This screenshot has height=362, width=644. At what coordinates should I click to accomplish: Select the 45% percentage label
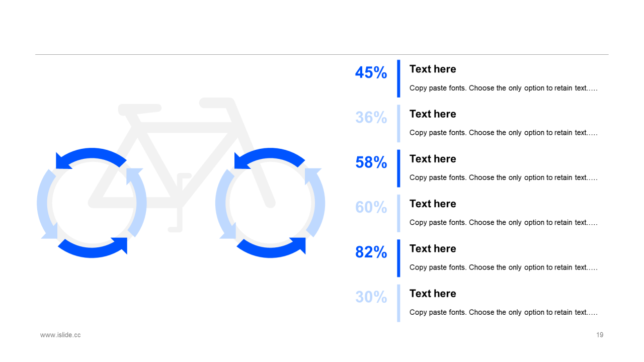click(x=371, y=72)
